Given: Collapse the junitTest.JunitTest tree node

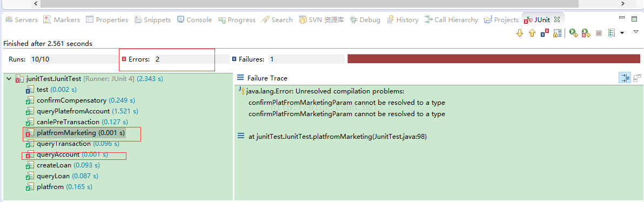Looking at the screenshot, I should [9, 78].
